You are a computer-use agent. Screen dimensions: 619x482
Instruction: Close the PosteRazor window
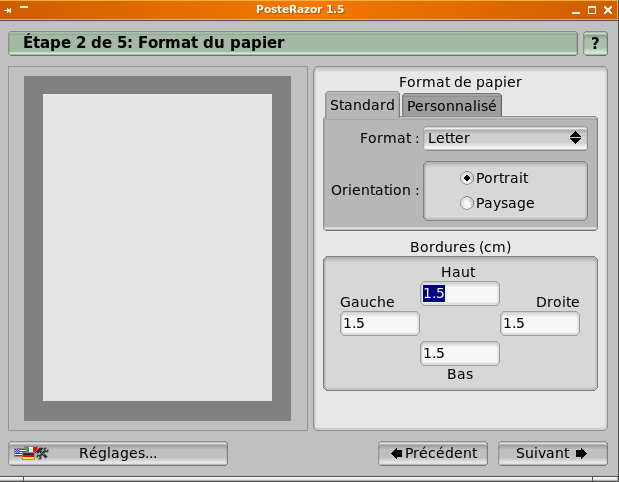pos(608,10)
